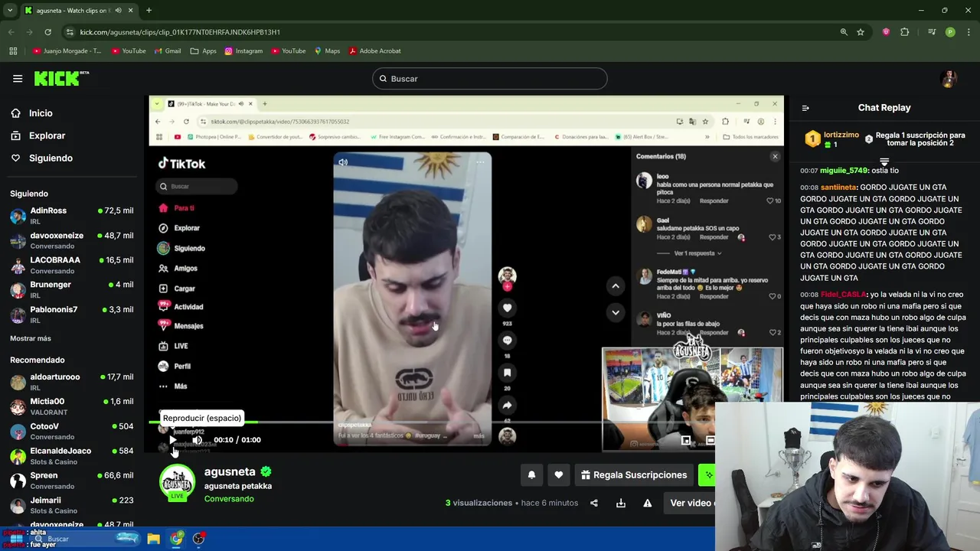Click the Conversando category link
This screenshot has height=551, width=980.
229,499
